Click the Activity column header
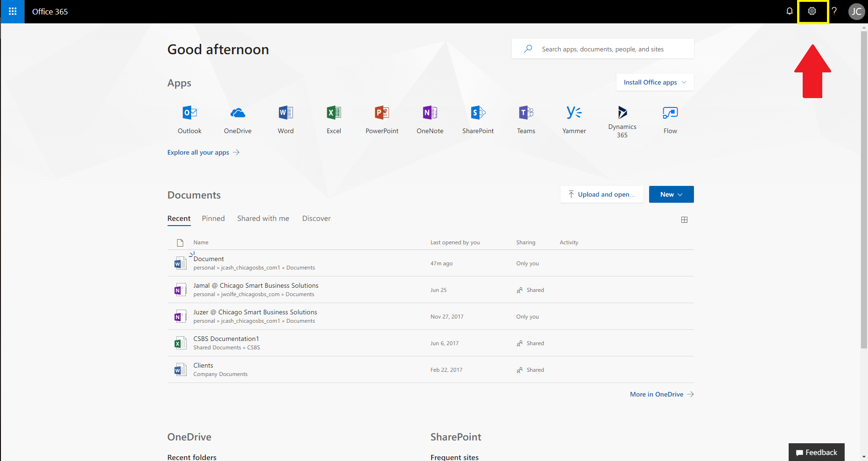This screenshot has height=461, width=868. coord(569,242)
